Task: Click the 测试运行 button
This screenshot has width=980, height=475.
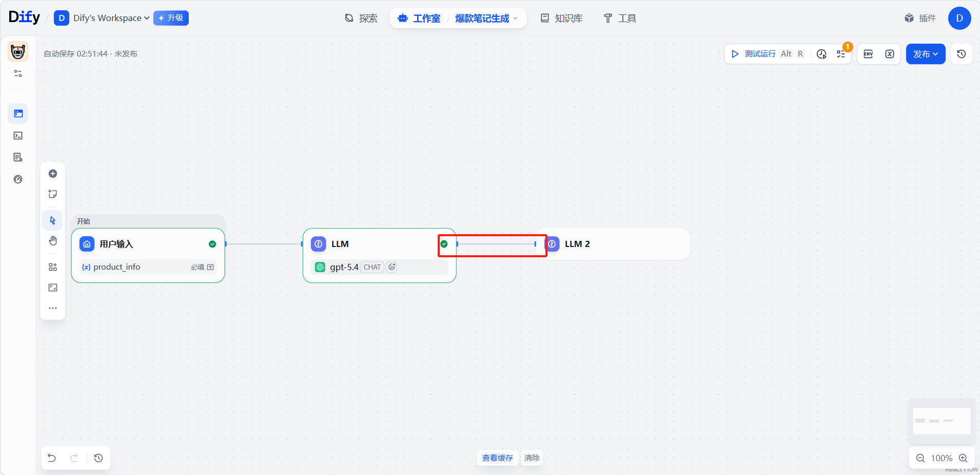Action: pos(754,54)
